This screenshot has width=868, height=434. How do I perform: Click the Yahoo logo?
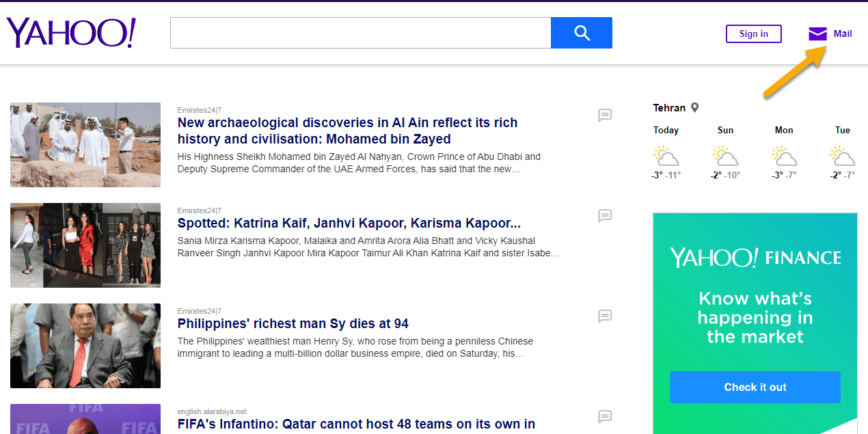71,33
